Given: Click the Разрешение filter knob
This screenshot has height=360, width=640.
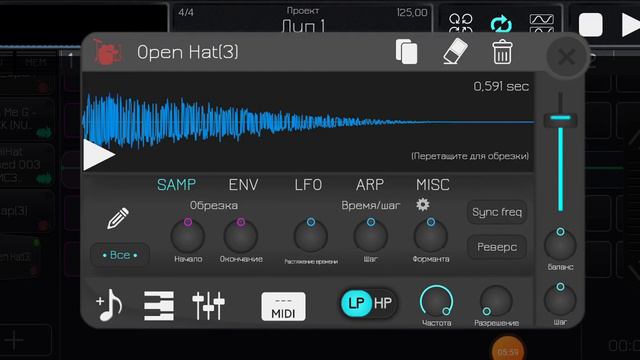Looking at the screenshot, I should [496, 301].
